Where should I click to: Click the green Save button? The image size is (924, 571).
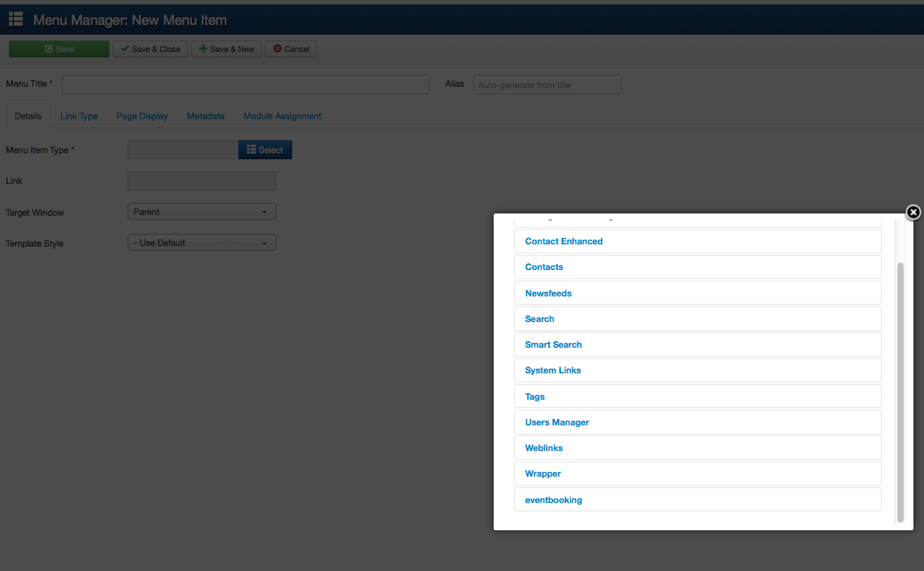[x=59, y=49]
